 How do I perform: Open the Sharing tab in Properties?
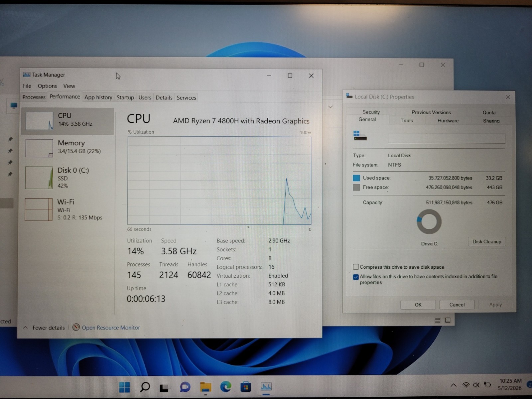[491, 121]
